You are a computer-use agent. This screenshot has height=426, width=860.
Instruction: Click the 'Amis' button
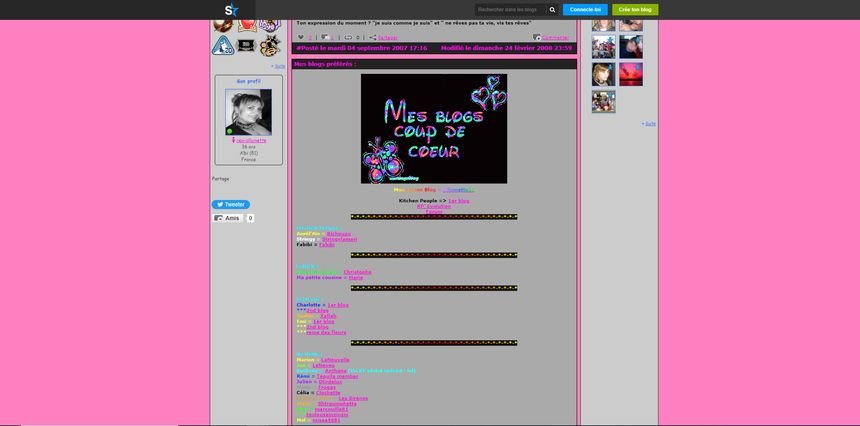click(228, 218)
